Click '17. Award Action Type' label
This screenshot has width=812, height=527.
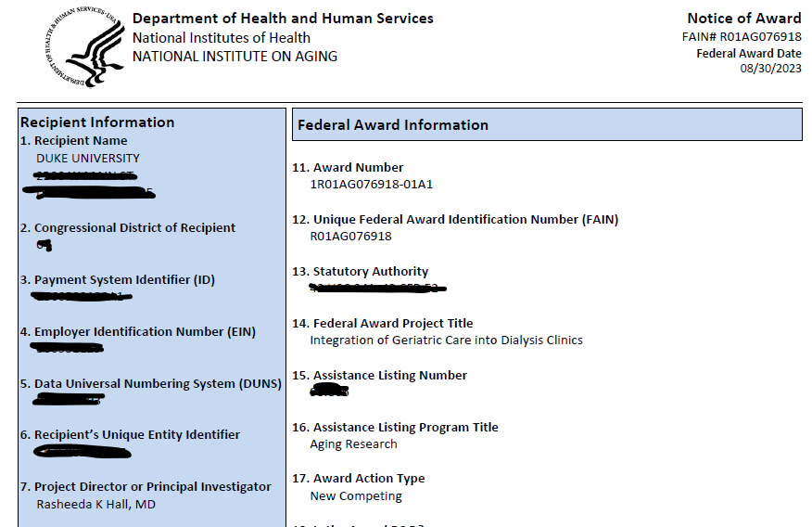pyautogui.click(x=359, y=479)
